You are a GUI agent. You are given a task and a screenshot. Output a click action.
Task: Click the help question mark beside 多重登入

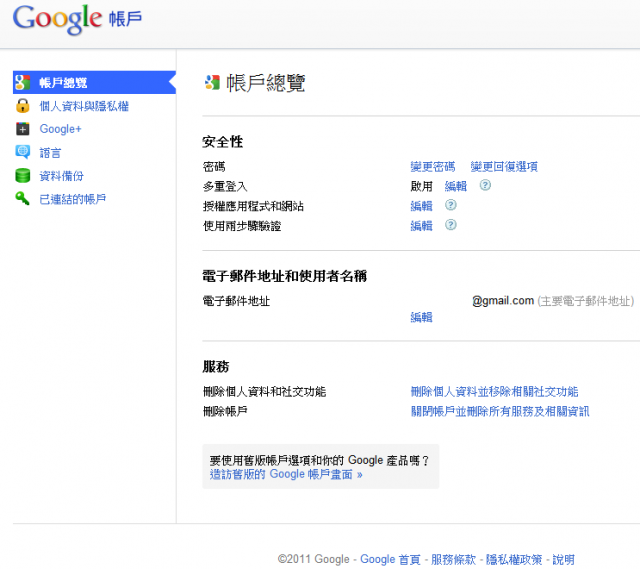485,185
